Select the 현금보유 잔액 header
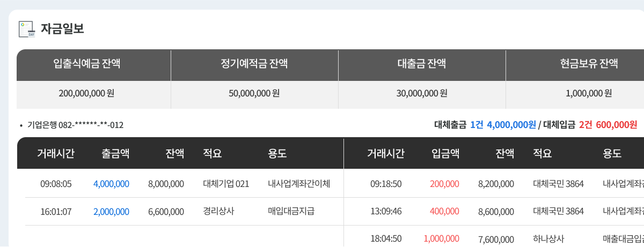 [589, 64]
